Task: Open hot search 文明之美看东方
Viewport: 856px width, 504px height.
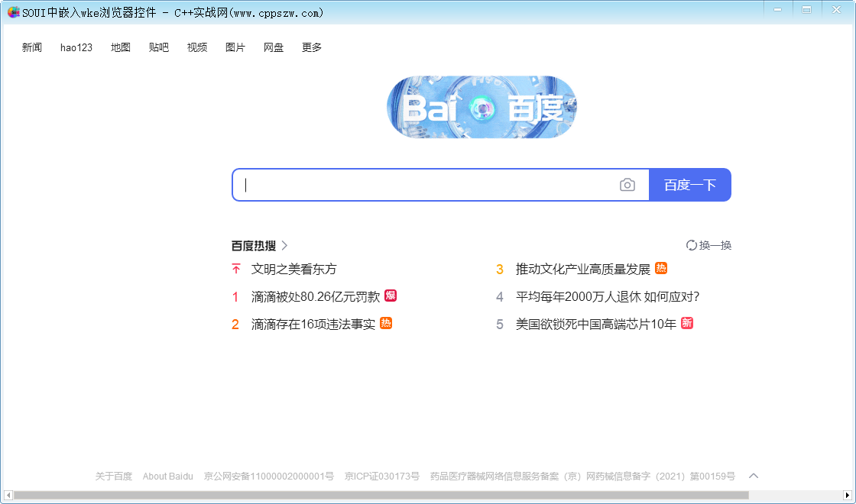Action: click(293, 269)
